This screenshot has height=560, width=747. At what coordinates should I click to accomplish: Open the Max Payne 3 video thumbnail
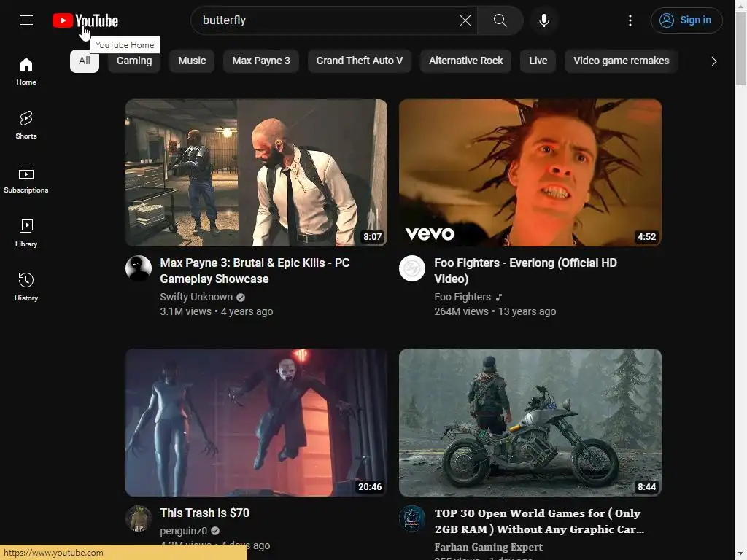(256, 173)
